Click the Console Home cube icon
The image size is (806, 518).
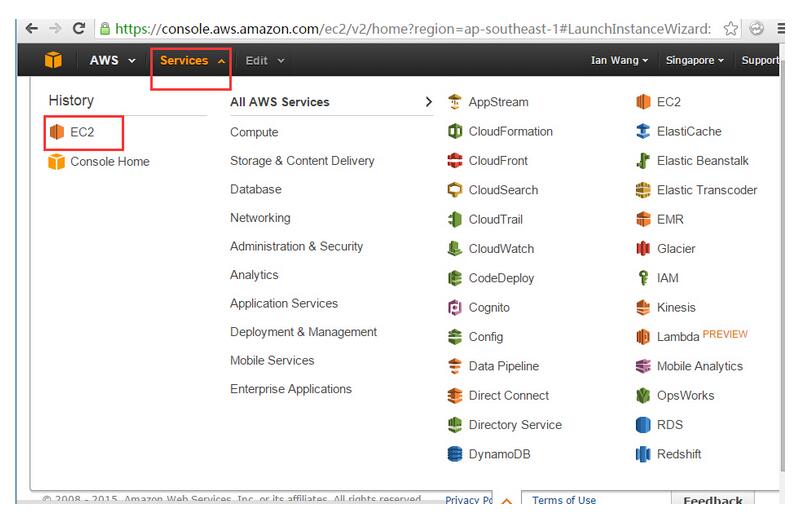57,161
